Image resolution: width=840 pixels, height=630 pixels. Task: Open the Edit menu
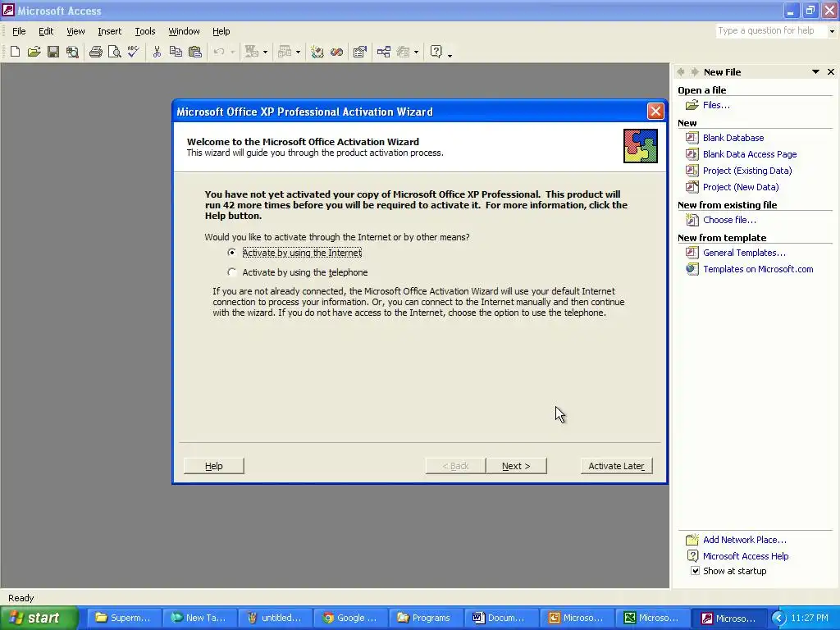pos(46,31)
